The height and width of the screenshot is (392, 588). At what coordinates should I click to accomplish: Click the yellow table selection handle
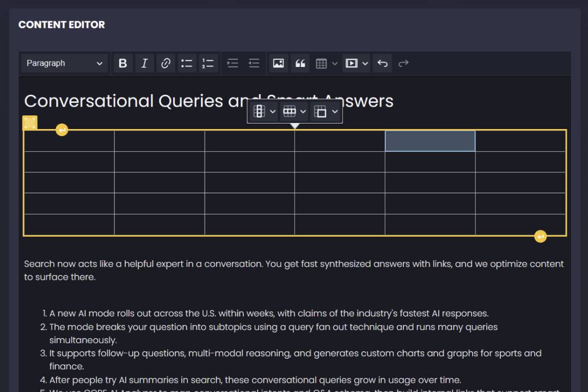(30, 122)
